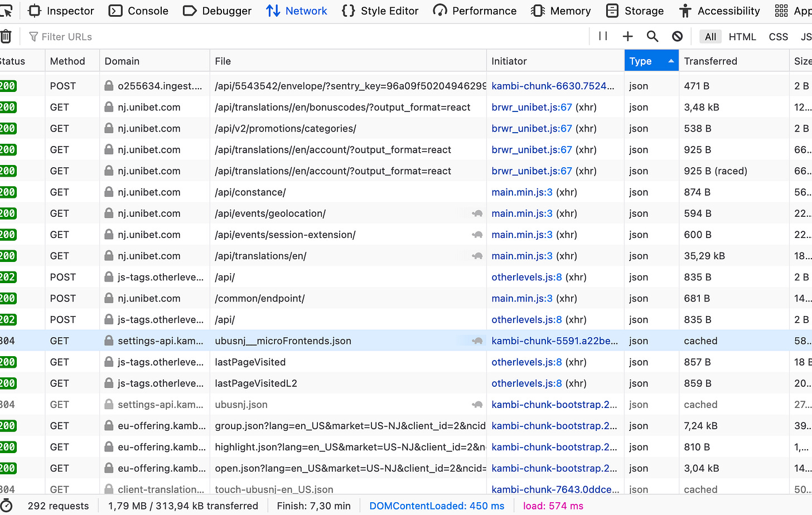Open kambi-chunk-5591.a22be initiator link
This screenshot has height=515, width=812.
coord(554,341)
